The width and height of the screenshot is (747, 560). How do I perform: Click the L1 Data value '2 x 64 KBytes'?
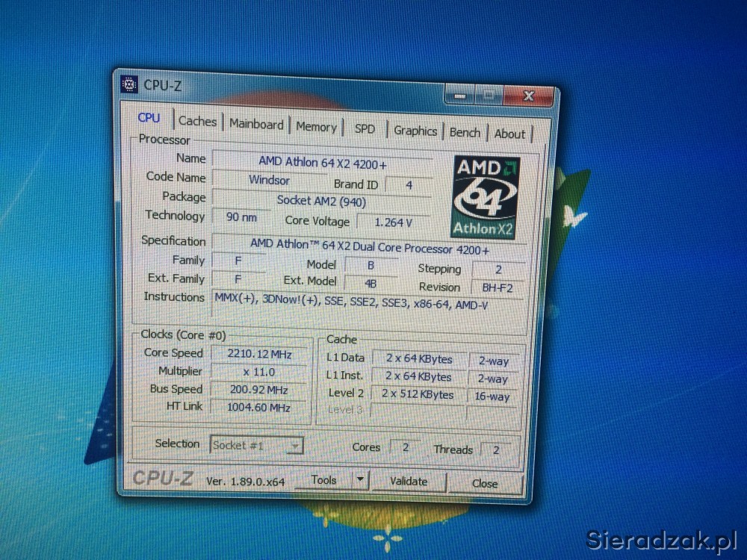(419, 358)
